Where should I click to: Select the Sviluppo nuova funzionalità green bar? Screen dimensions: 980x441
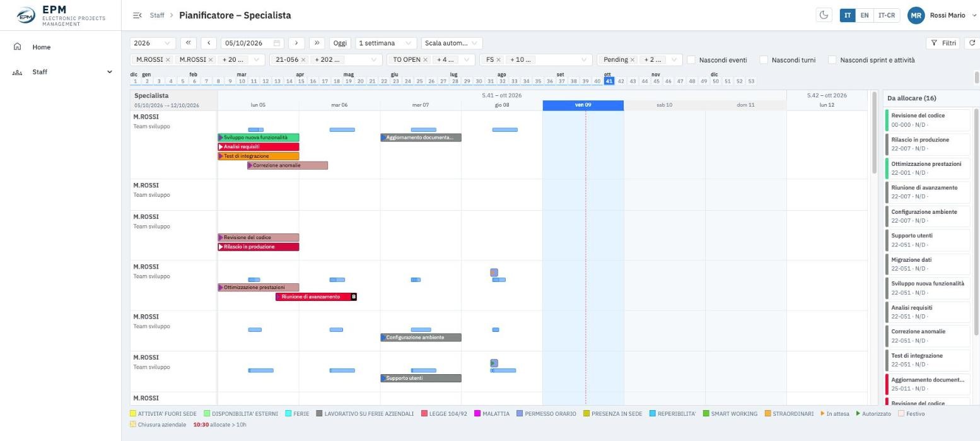coord(259,138)
